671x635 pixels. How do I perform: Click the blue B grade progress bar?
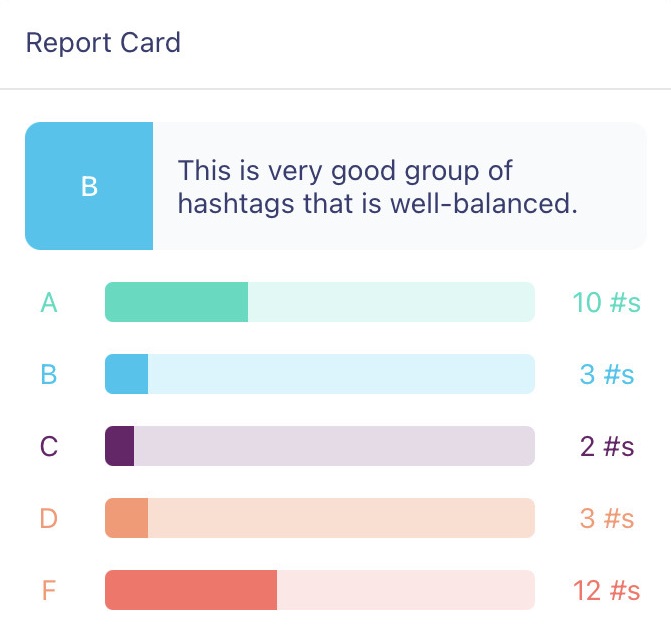click(320, 374)
